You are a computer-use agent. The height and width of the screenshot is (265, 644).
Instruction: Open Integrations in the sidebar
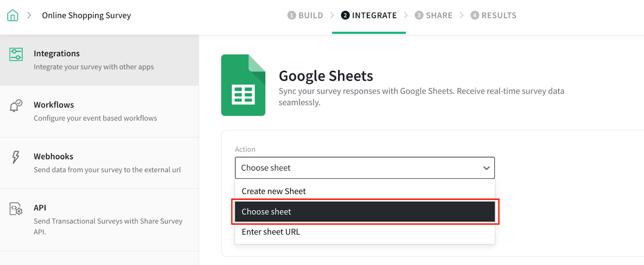tap(99, 60)
